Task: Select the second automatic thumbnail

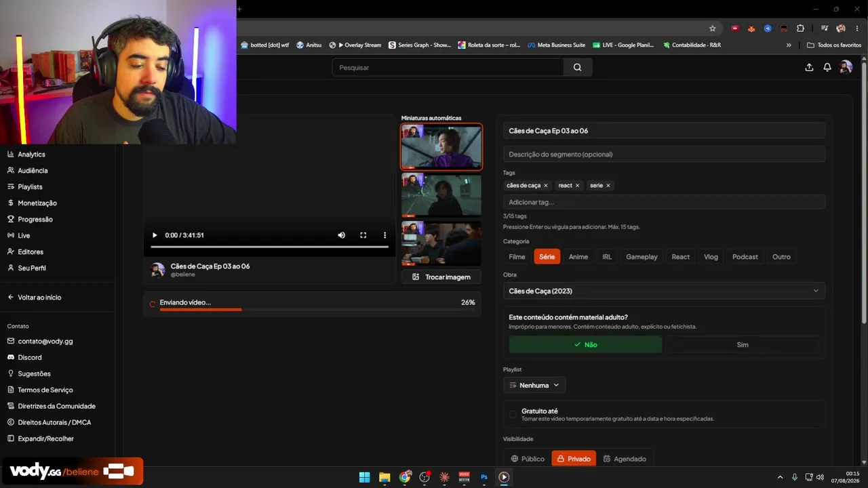Action: coord(441,195)
